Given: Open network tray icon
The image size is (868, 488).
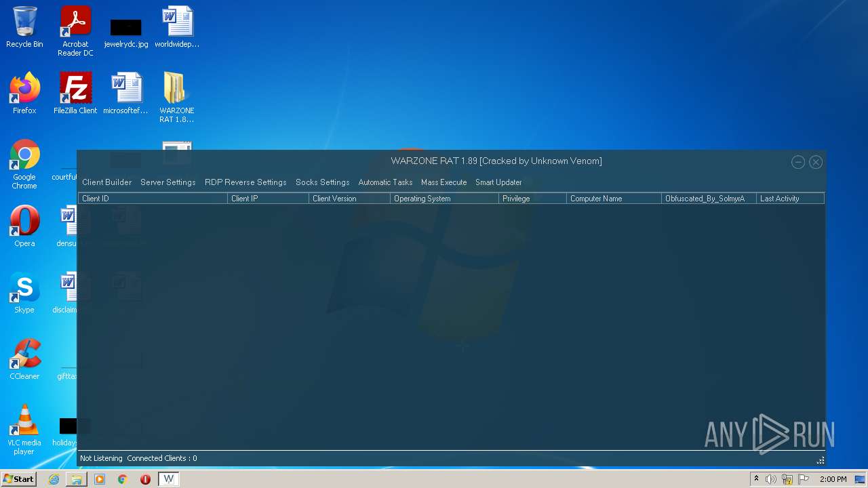Looking at the screenshot, I should (787, 479).
